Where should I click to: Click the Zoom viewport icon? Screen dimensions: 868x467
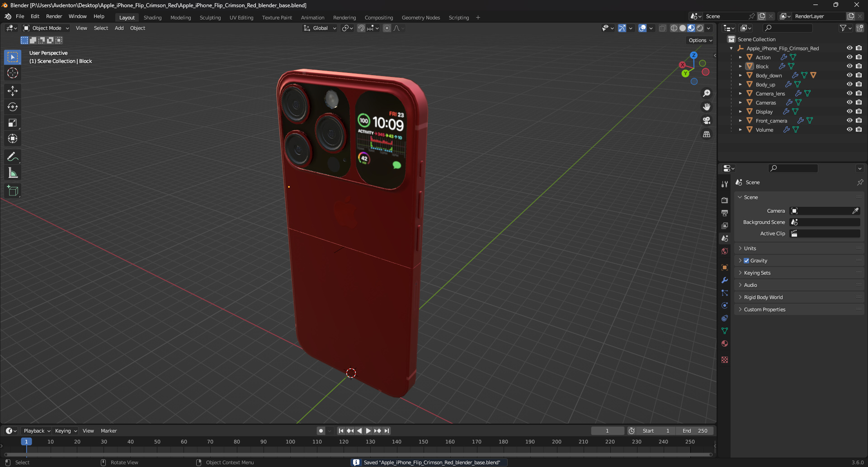pyautogui.click(x=706, y=93)
